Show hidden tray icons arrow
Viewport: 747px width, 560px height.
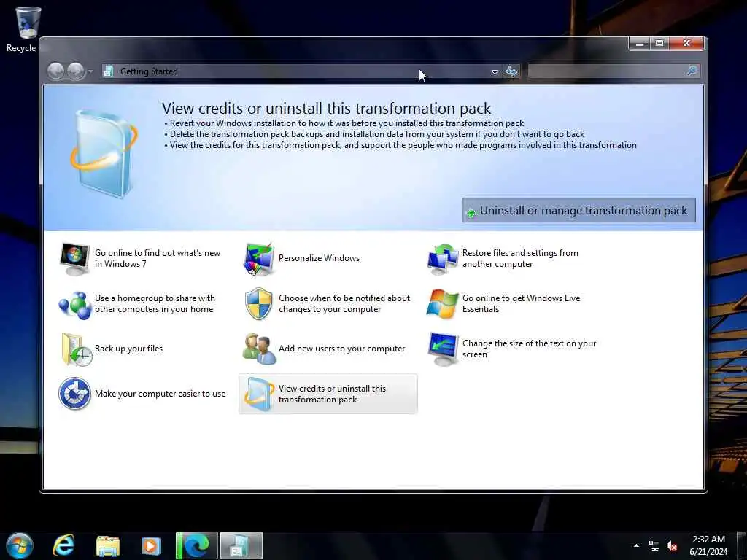[636, 545]
